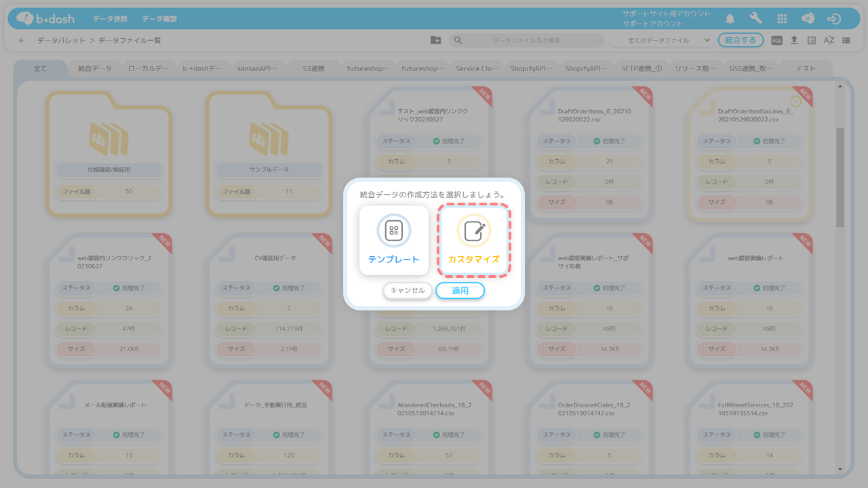Click the table view icon

(x=812, y=41)
